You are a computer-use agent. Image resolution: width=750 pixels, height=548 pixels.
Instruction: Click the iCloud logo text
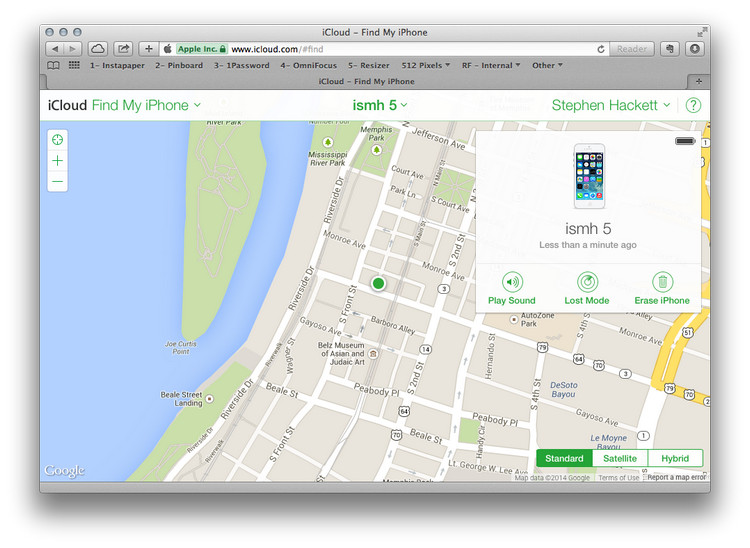click(x=67, y=105)
